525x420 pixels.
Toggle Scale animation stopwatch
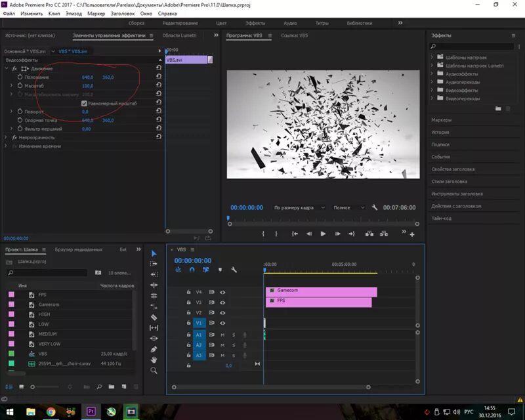[20, 86]
